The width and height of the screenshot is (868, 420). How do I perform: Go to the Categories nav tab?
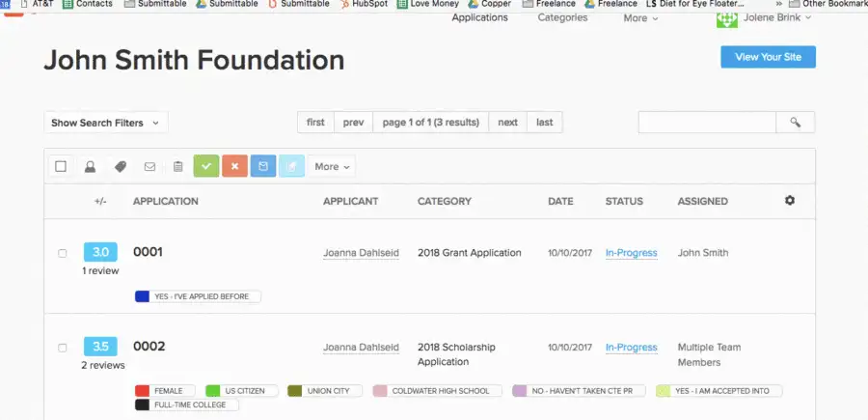562,17
